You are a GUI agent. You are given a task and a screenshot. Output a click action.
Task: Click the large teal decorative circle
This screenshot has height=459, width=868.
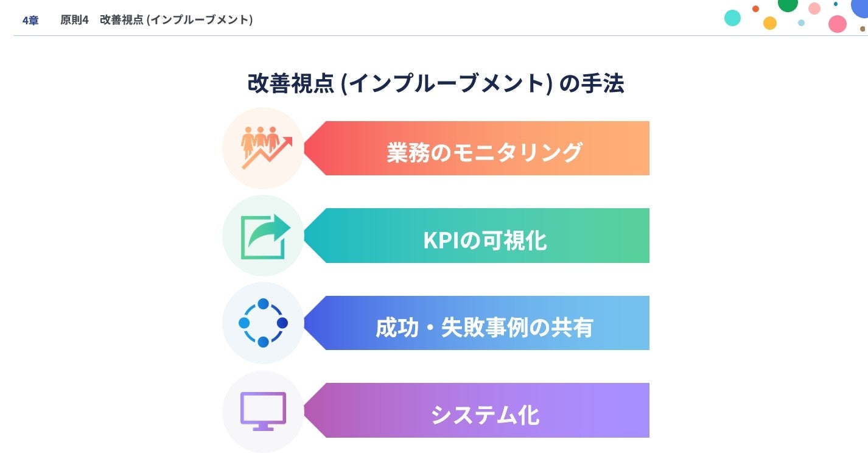[x=732, y=18]
